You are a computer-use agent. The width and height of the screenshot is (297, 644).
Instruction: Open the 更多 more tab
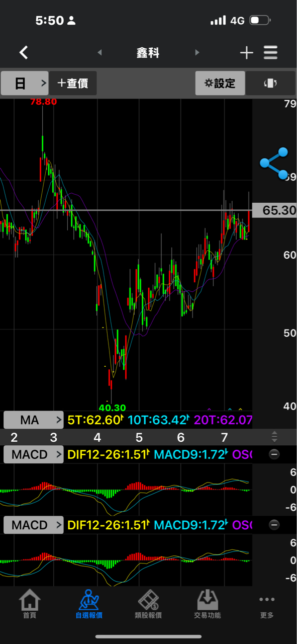[267, 606]
